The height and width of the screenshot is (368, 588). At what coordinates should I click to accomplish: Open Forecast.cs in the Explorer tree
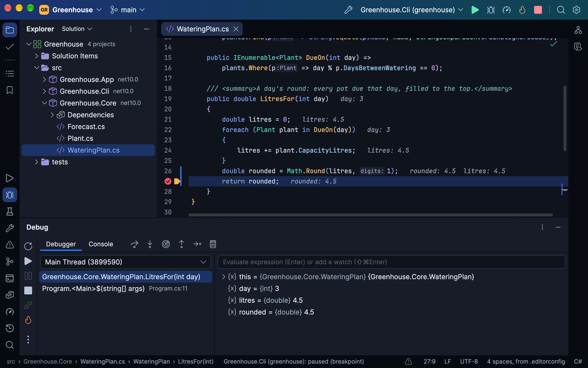86,127
